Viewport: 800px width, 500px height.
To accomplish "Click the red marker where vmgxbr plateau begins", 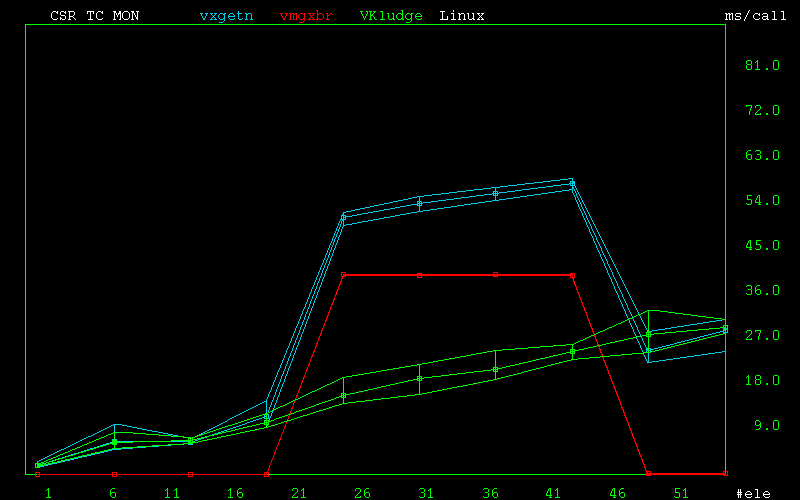I will tap(343, 275).
